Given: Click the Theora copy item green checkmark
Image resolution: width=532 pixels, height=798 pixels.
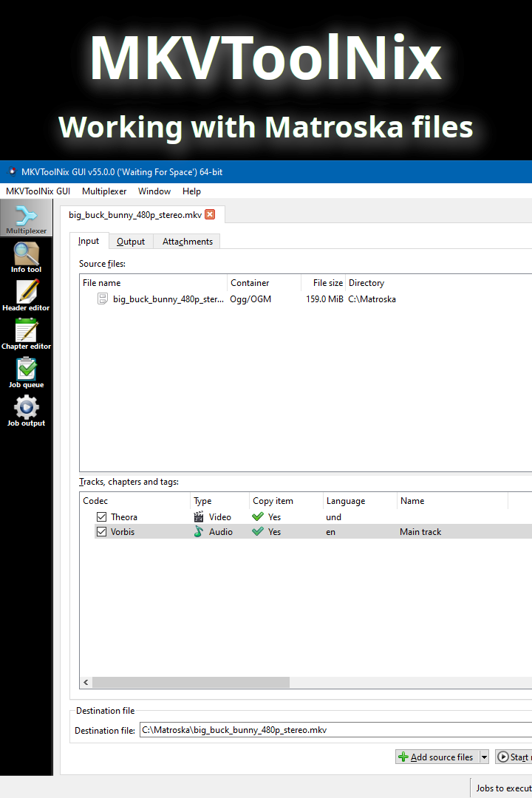Looking at the screenshot, I should [258, 516].
